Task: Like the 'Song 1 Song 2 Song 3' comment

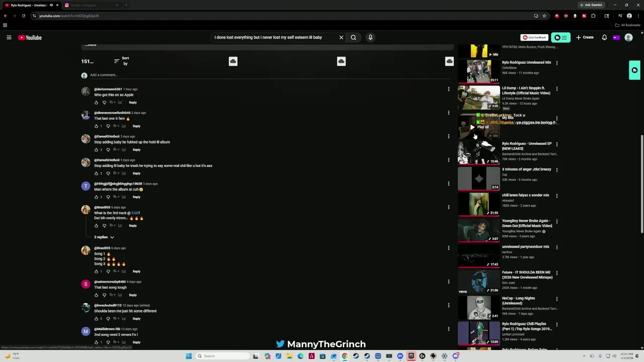Action: (96, 271)
